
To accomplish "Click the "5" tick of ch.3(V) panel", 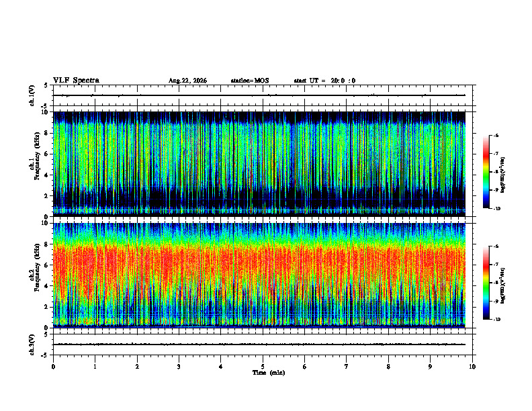I will pyautogui.click(x=46, y=334).
